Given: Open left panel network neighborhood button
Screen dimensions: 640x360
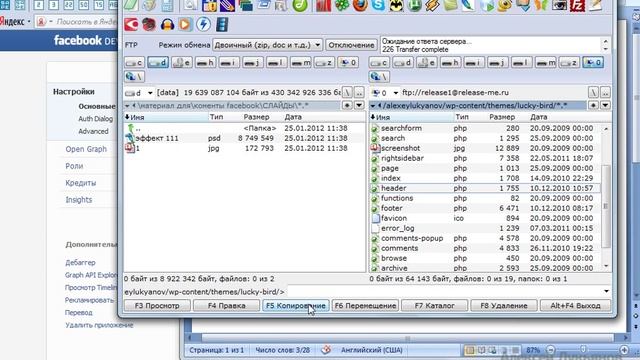Looking at the screenshot, I should tap(134, 76).
